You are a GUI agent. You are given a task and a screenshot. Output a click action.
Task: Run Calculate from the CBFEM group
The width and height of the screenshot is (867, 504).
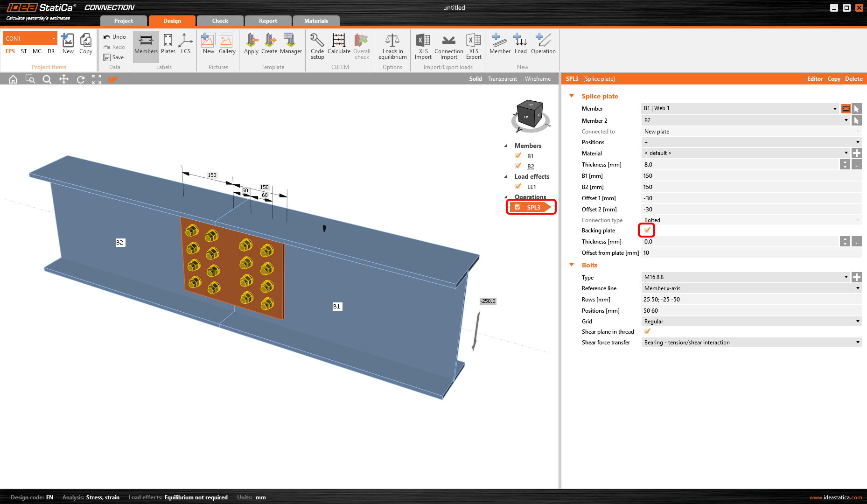click(339, 46)
